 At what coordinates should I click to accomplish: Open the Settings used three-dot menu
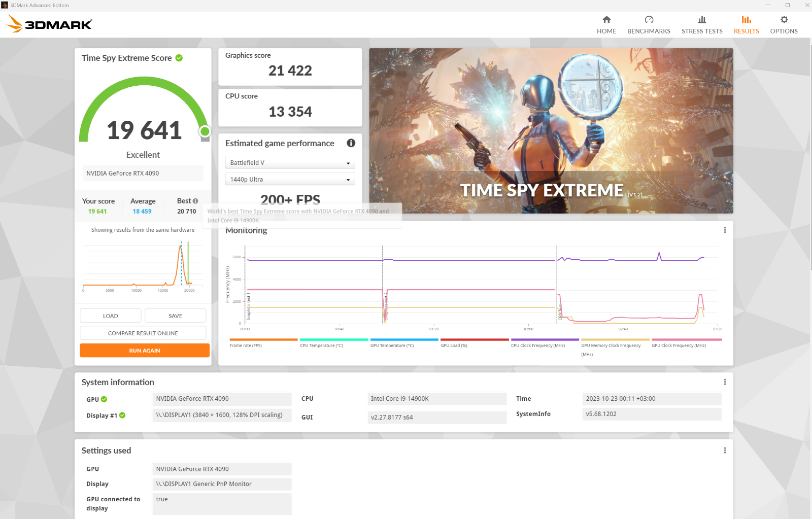coord(725,451)
